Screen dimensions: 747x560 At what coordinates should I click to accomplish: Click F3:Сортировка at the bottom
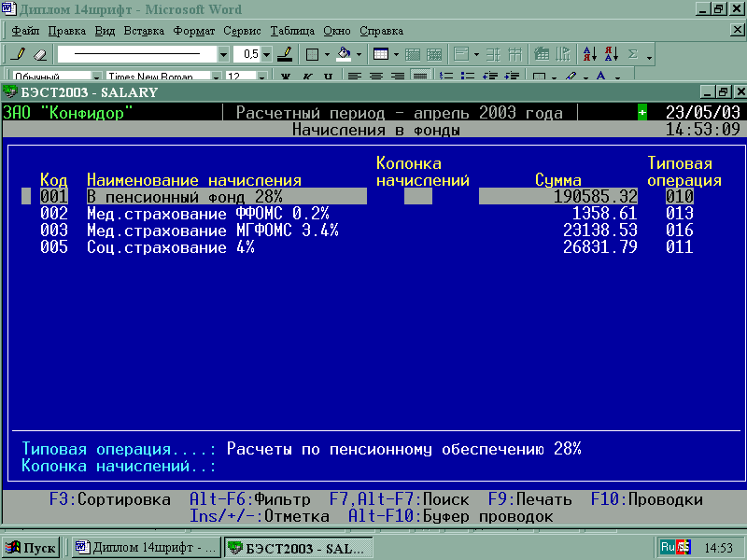click(x=109, y=499)
